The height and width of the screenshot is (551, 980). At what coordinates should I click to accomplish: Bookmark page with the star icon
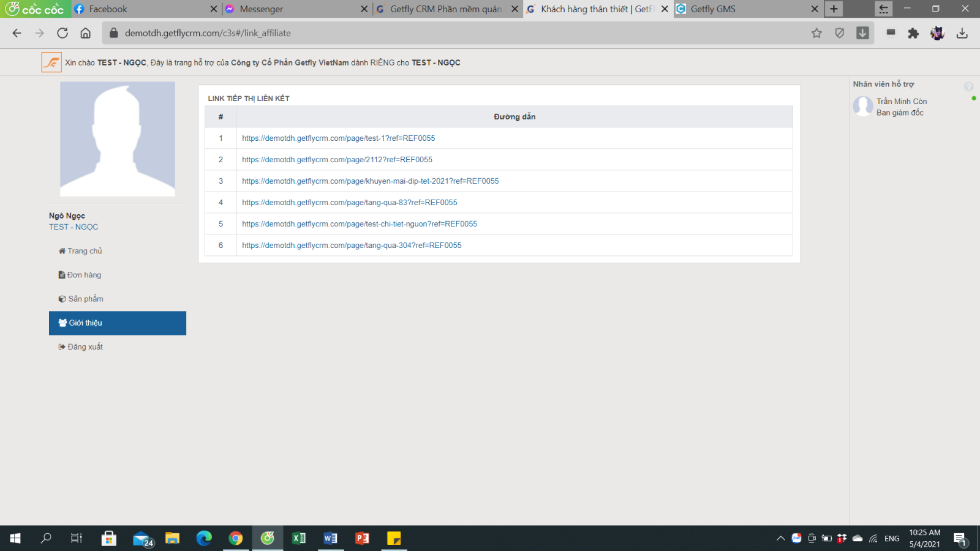(816, 33)
